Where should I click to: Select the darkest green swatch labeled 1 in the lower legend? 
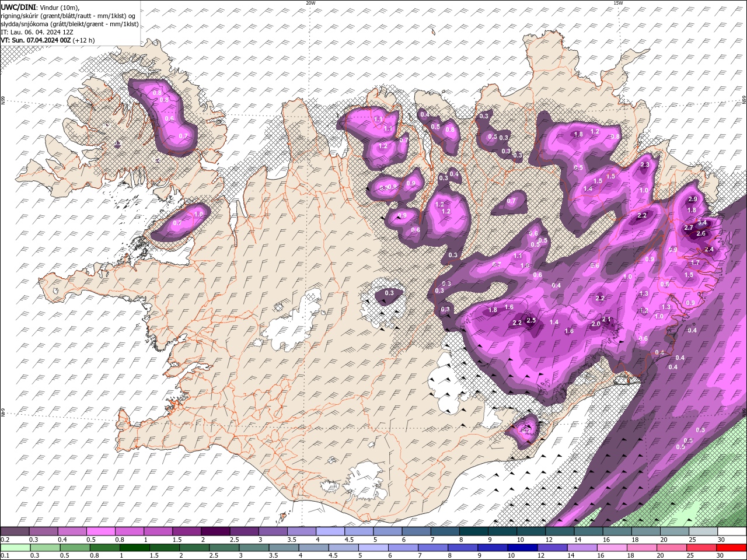tap(135, 548)
